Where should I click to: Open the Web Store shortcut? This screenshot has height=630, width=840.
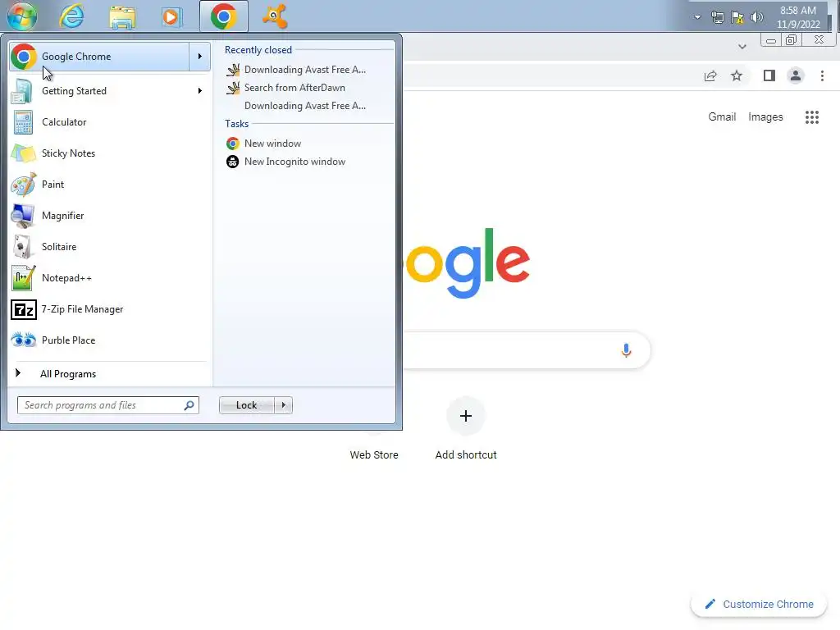[374, 454]
